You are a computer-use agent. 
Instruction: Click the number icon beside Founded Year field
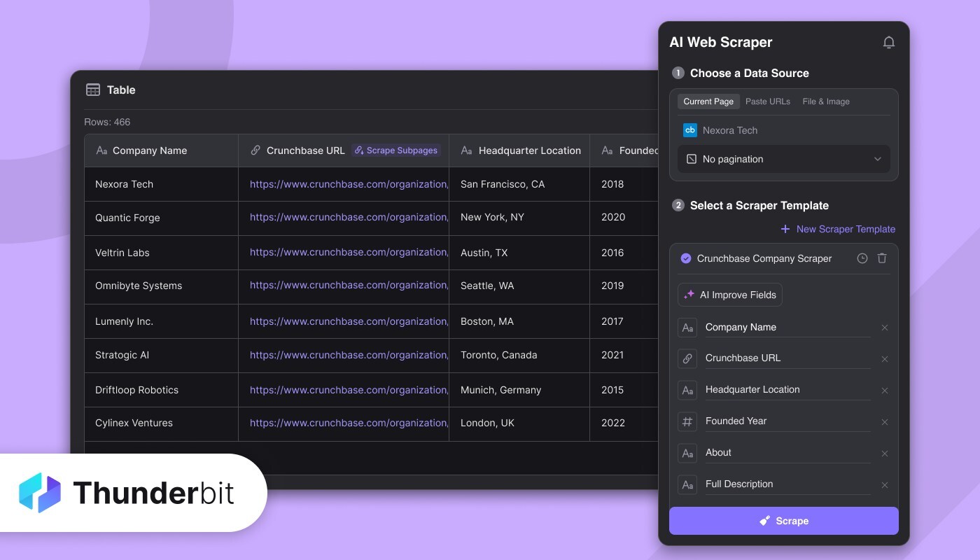(x=687, y=421)
